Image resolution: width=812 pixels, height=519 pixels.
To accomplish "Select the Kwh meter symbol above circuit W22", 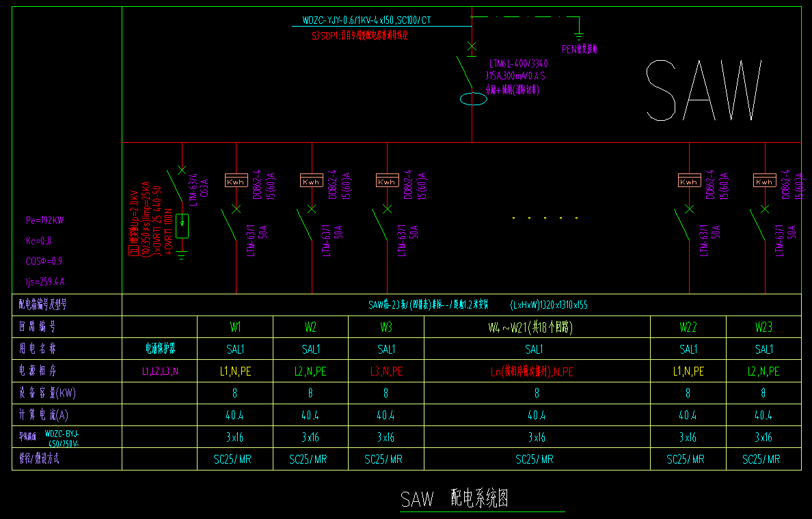I will [689, 180].
